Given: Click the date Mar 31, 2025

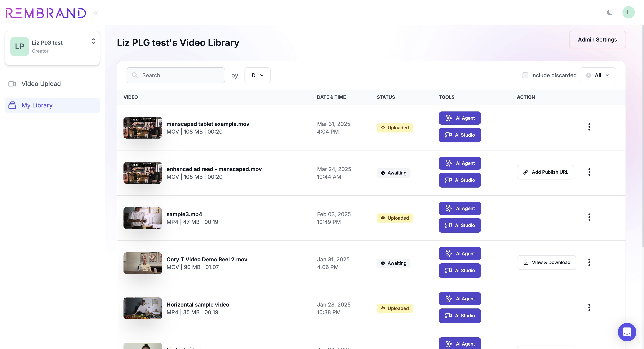Looking at the screenshot, I should 334,124.
